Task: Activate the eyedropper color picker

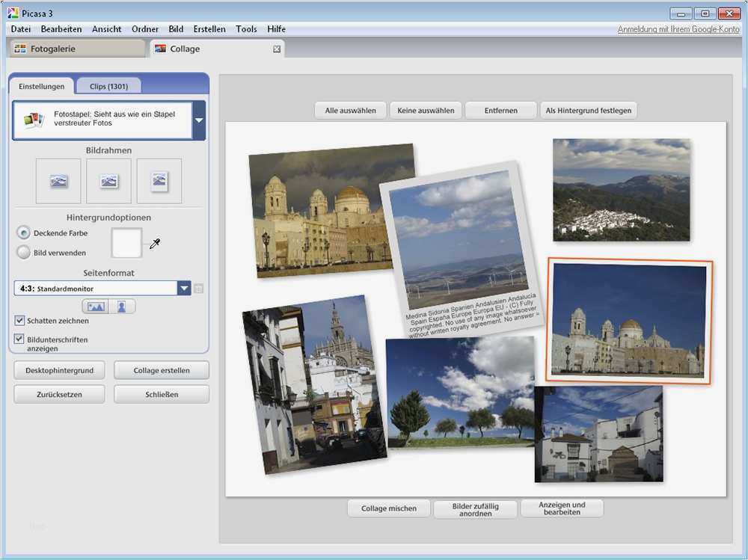Action: pos(156,243)
